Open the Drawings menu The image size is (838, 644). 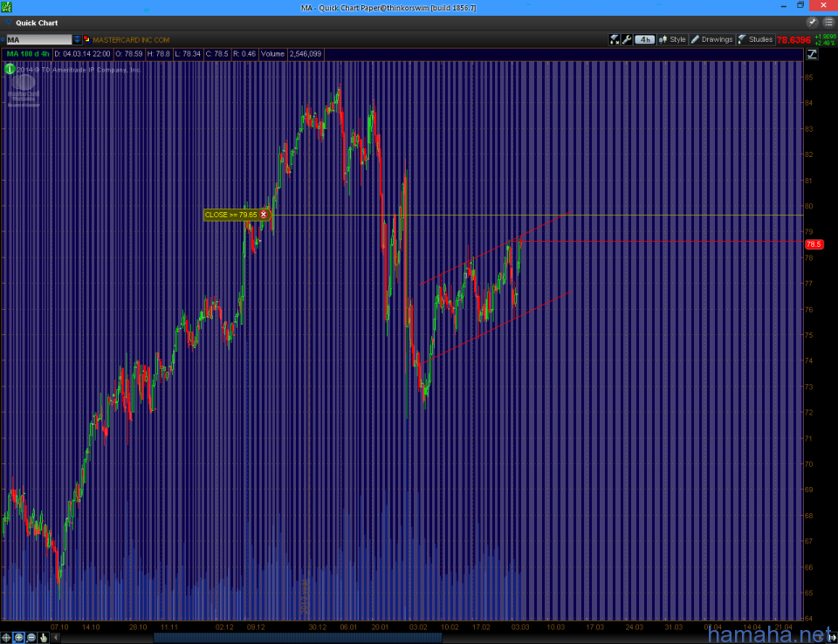pyautogui.click(x=712, y=39)
